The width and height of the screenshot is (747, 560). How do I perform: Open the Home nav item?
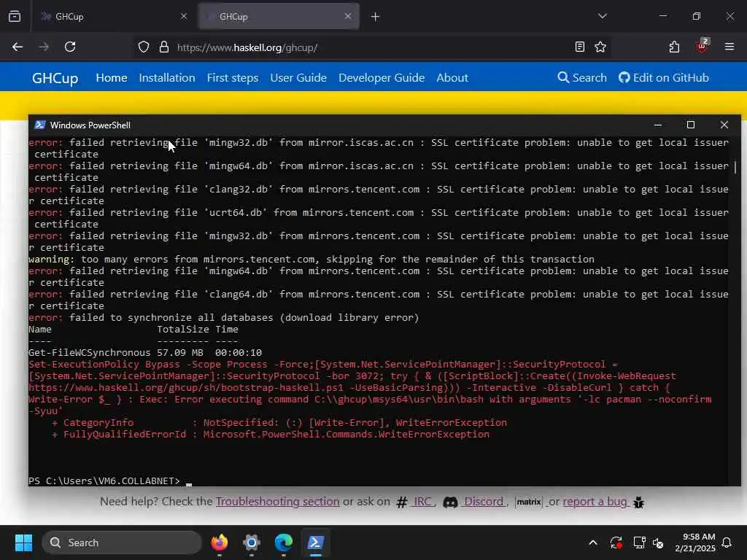pyautogui.click(x=112, y=77)
